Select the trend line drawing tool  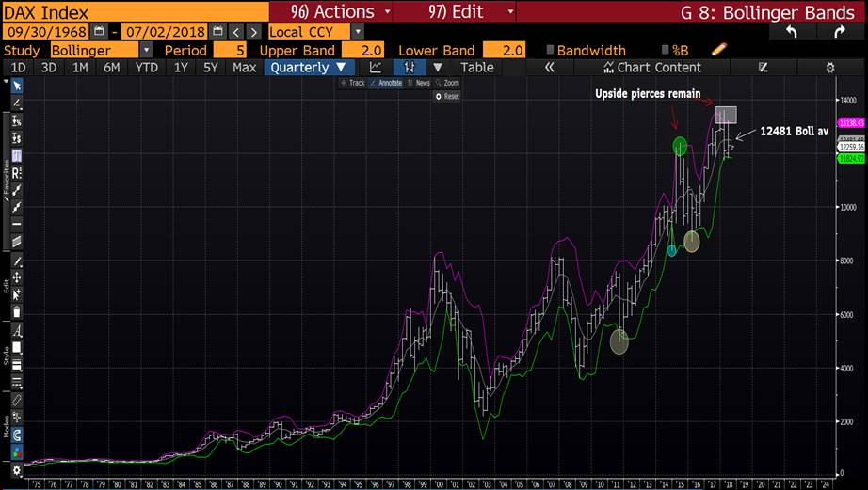[17, 103]
